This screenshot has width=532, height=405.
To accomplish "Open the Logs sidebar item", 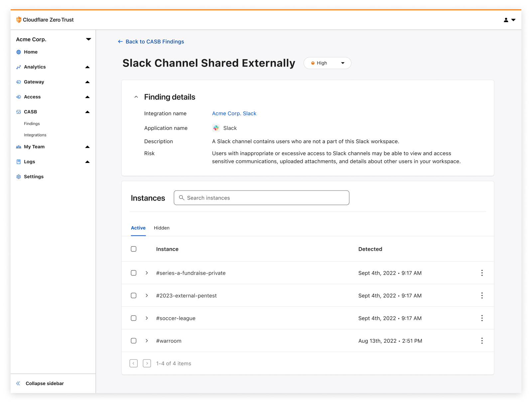I will [x=29, y=162].
